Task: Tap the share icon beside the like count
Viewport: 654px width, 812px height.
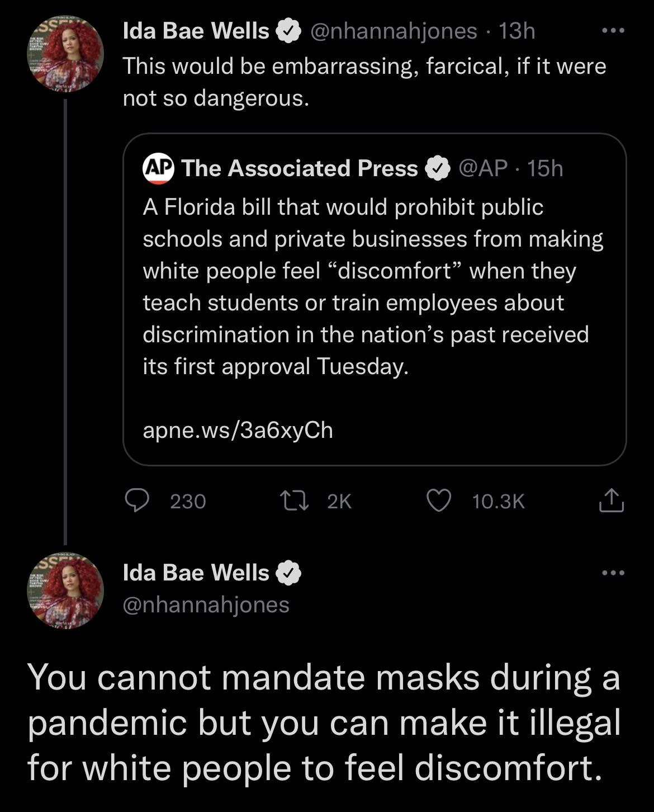Action: click(x=611, y=501)
